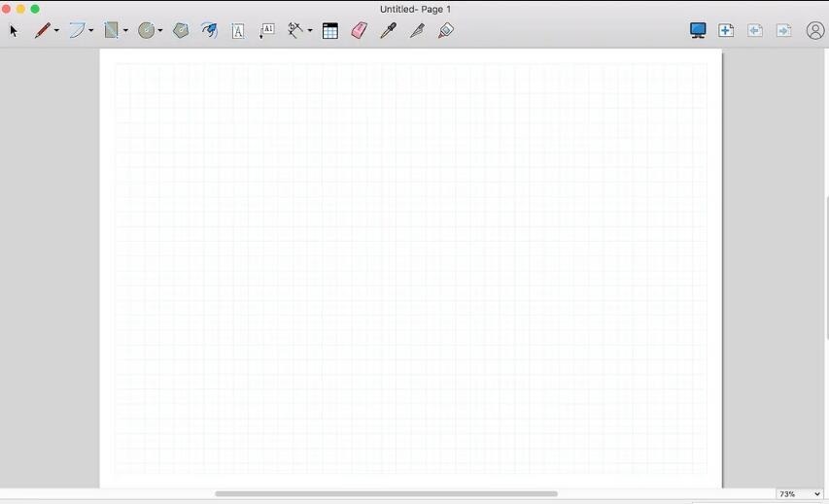Select the point construction tool
The width and height of the screenshot is (829, 504).
pyautogui.click(x=295, y=30)
